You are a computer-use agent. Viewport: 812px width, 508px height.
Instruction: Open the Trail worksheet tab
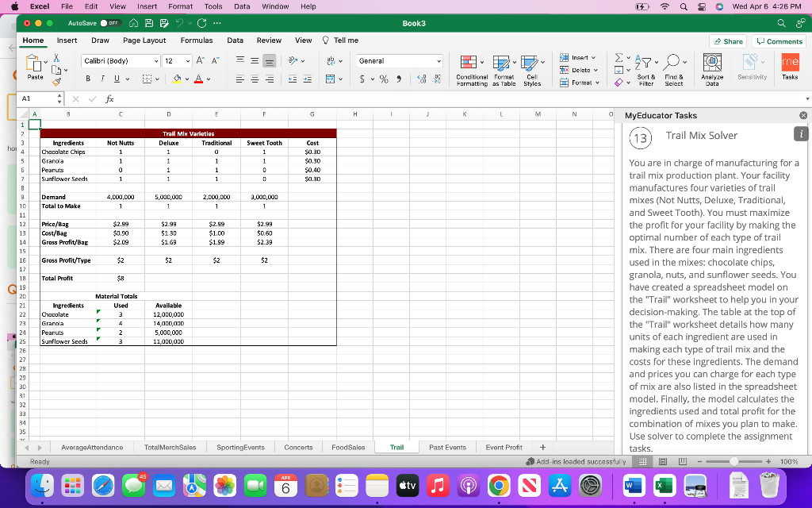click(x=396, y=446)
